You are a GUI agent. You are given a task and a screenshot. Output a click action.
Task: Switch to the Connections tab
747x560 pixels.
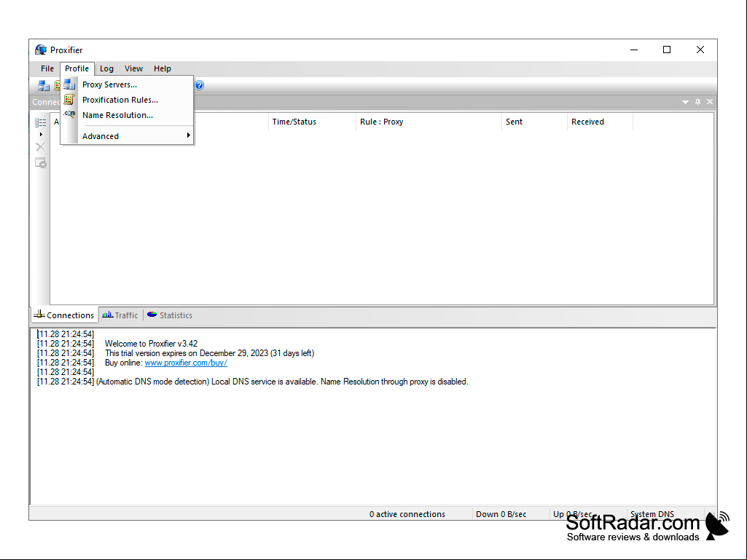coord(65,315)
